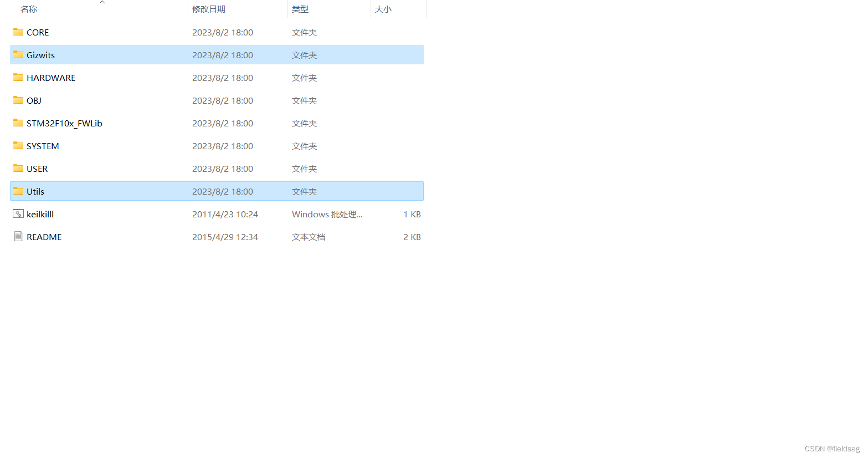Select the Gizwits folder name
The width and height of the screenshot is (868, 458).
(40, 55)
